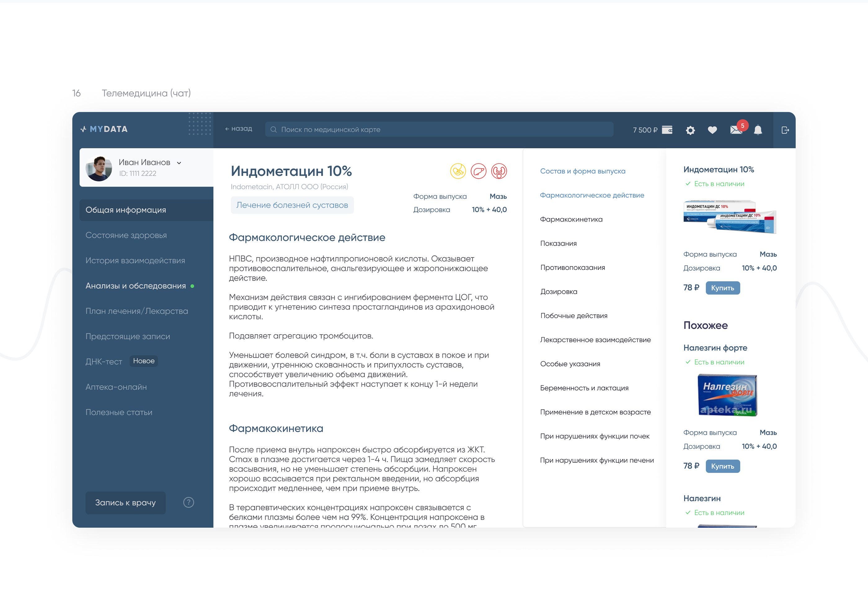Expand the Иван Иванов profile dropdown
This screenshot has height=612, width=868.
tap(179, 163)
